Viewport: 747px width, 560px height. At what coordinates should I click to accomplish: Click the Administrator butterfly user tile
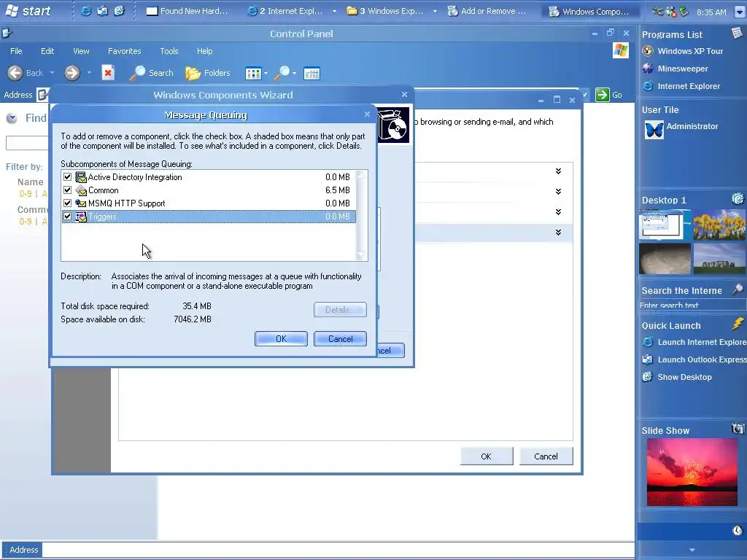654,130
